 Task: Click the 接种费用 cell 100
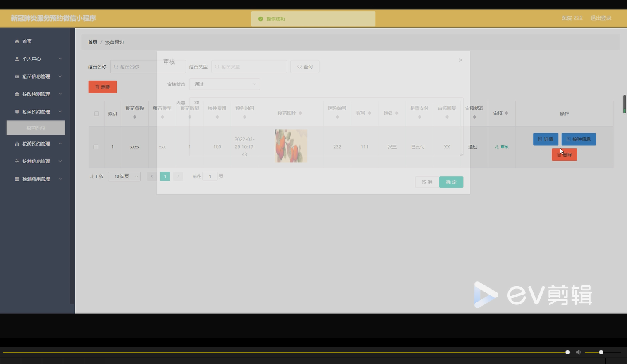[x=217, y=147]
